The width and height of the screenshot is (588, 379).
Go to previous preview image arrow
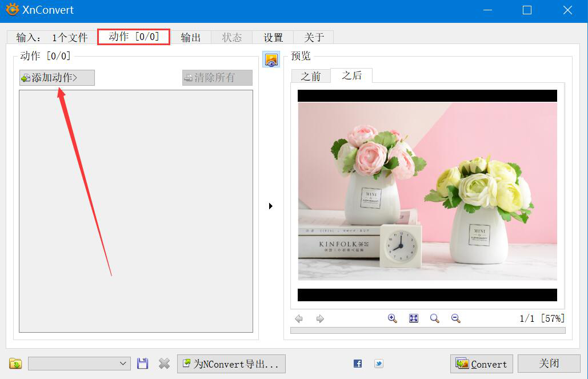[x=299, y=318]
